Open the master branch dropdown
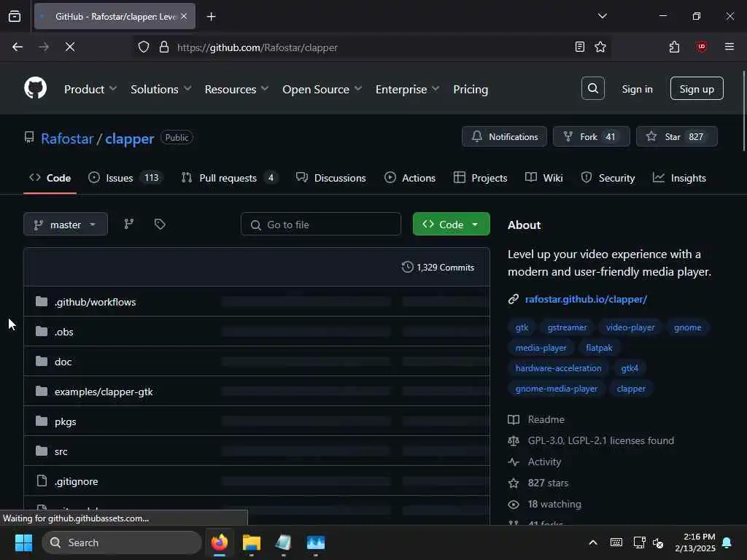The image size is (747, 560). 65,225
